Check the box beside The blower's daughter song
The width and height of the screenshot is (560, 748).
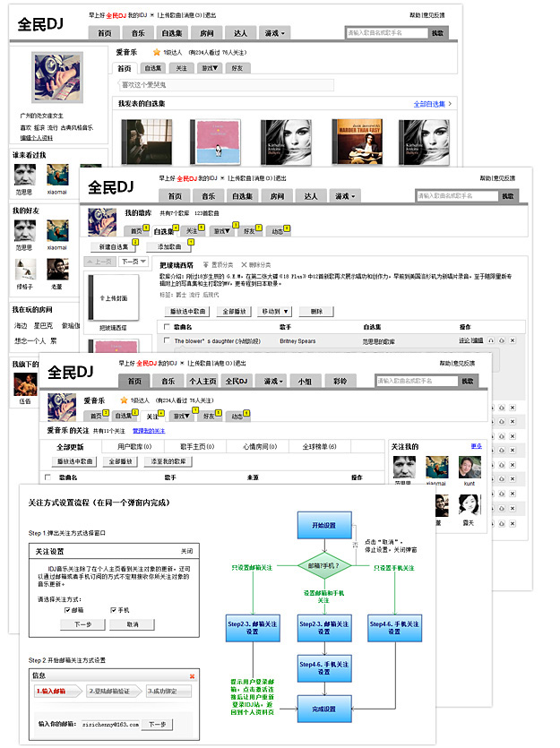pyautogui.click(x=167, y=341)
